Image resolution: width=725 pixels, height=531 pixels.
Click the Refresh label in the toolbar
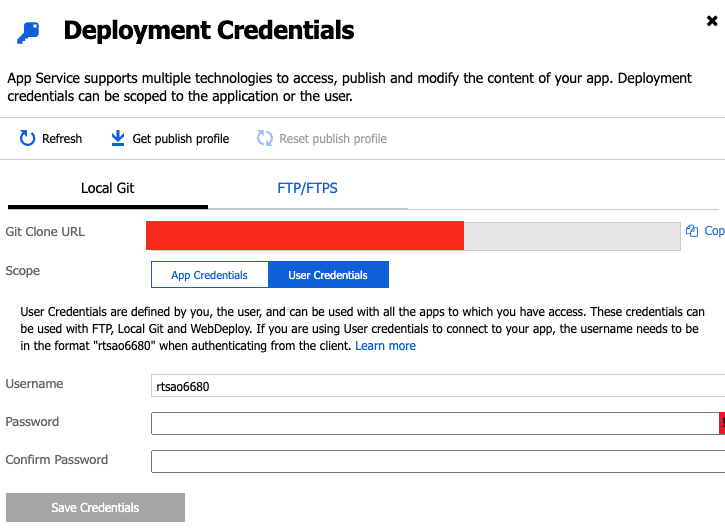pos(62,139)
